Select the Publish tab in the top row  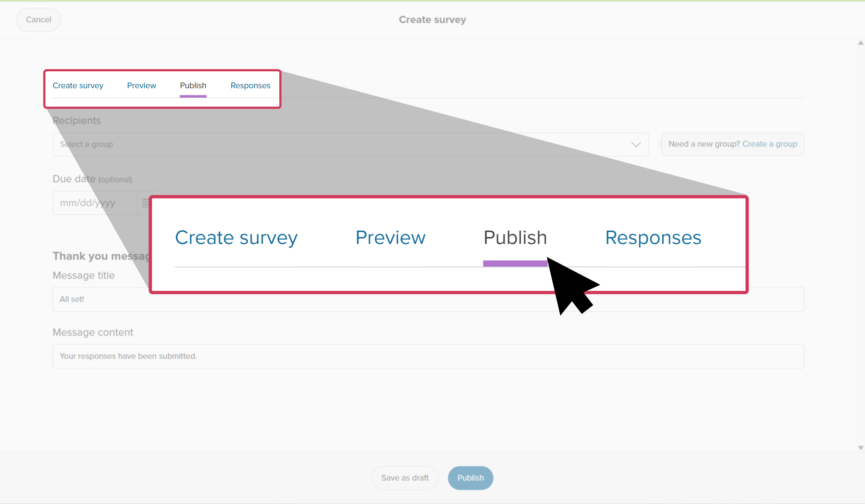(193, 85)
